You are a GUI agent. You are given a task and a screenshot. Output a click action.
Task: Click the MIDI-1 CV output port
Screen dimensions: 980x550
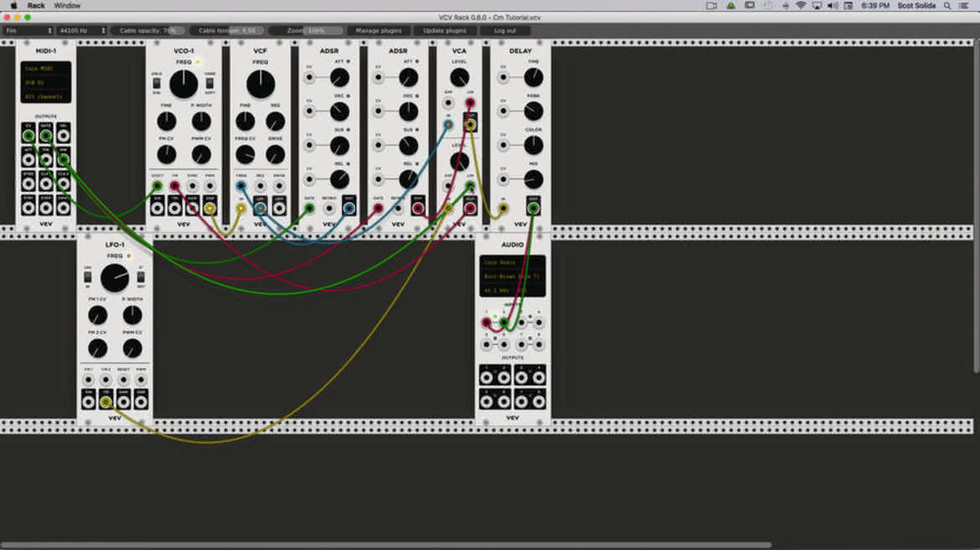(x=28, y=135)
